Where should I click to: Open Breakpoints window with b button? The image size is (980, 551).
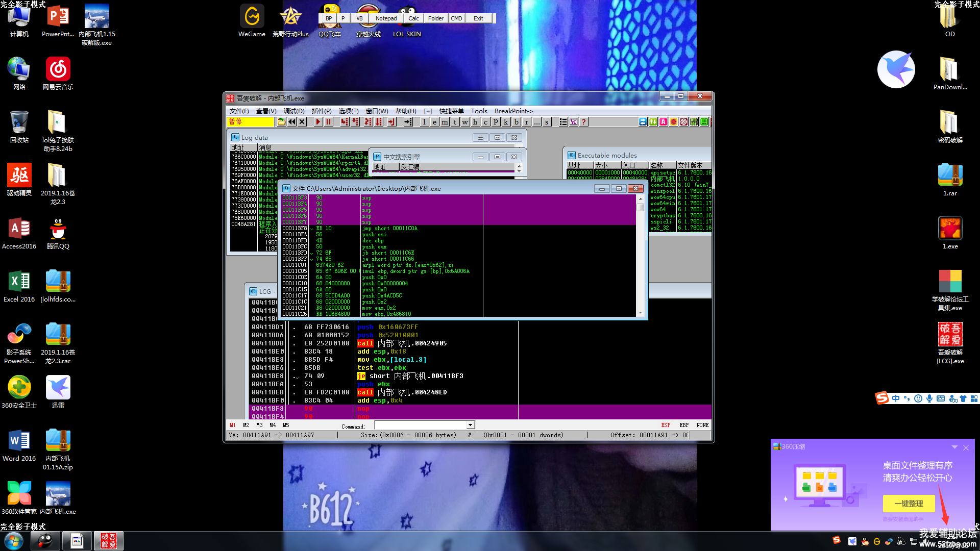[x=516, y=122]
